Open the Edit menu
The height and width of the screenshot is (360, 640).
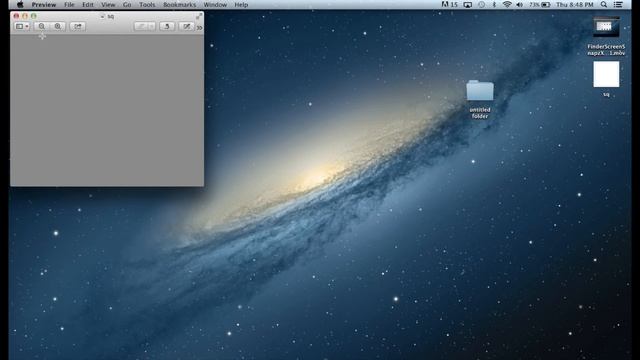tap(88, 5)
